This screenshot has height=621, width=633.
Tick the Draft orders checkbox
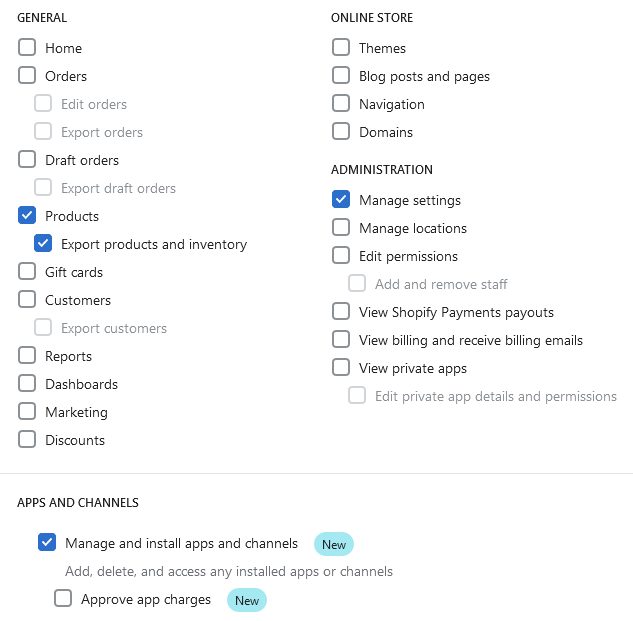click(x=27, y=160)
